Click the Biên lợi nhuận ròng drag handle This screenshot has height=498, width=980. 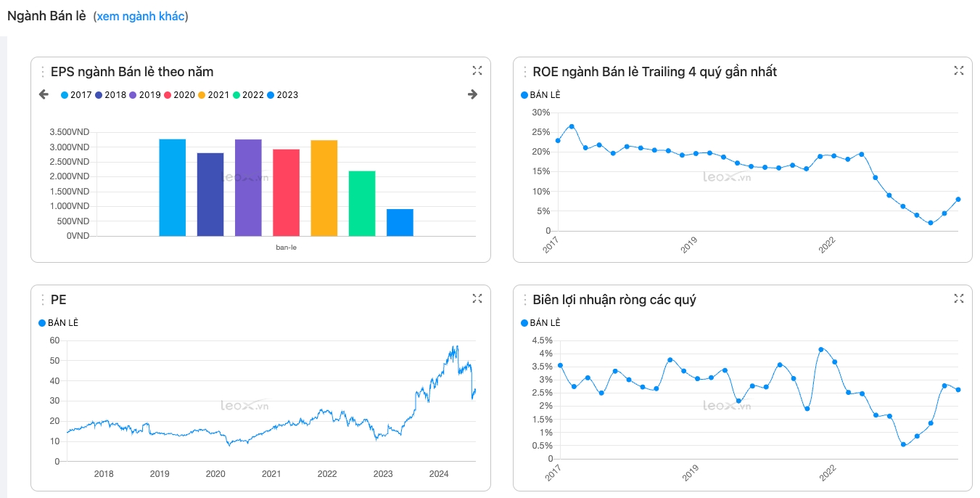524,300
